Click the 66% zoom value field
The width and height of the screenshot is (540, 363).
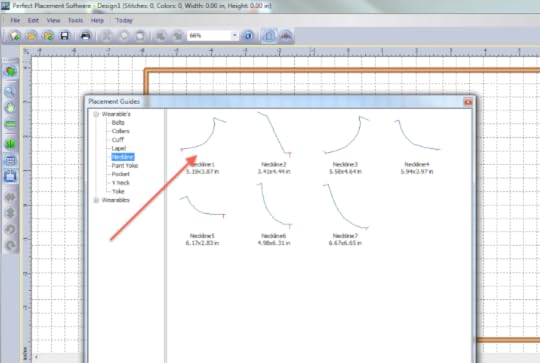pos(209,35)
